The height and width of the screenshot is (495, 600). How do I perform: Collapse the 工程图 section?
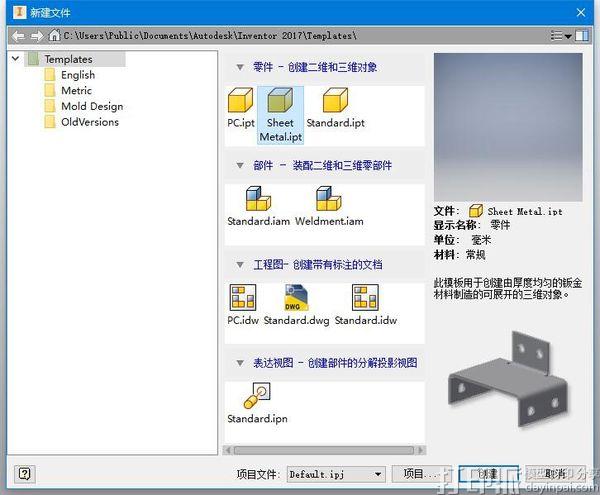pos(240,264)
